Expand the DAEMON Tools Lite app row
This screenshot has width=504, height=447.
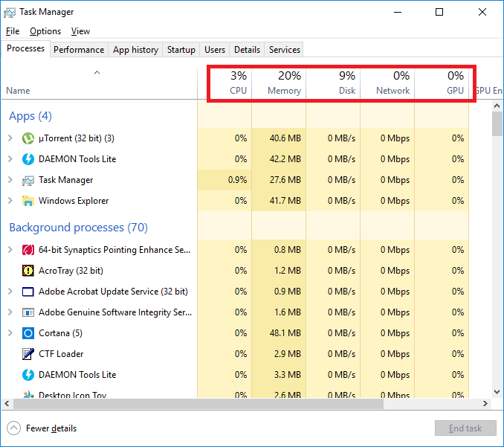tap(10, 159)
